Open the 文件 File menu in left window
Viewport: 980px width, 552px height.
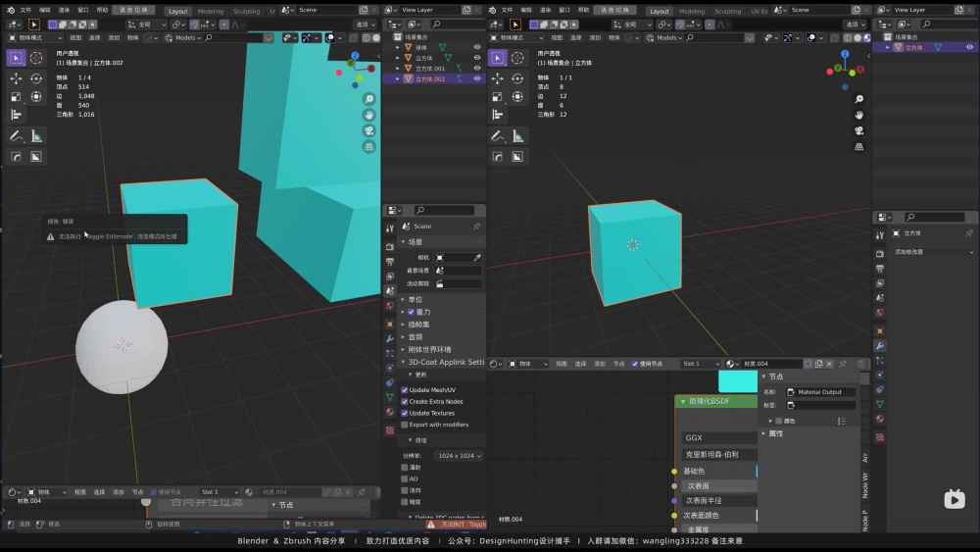[25, 10]
